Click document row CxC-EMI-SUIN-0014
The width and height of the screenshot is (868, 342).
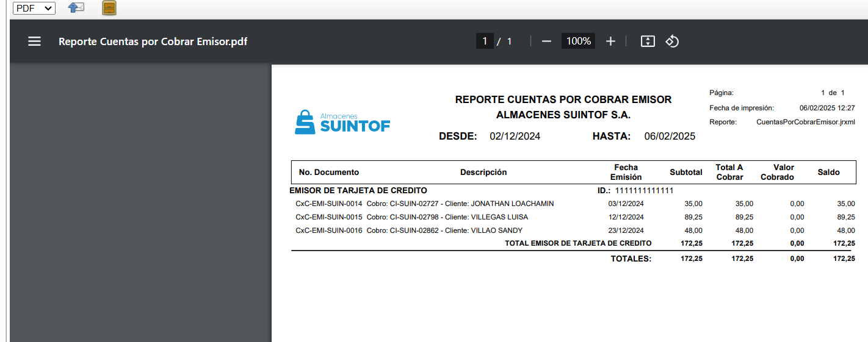pyautogui.click(x=328, y=204)
